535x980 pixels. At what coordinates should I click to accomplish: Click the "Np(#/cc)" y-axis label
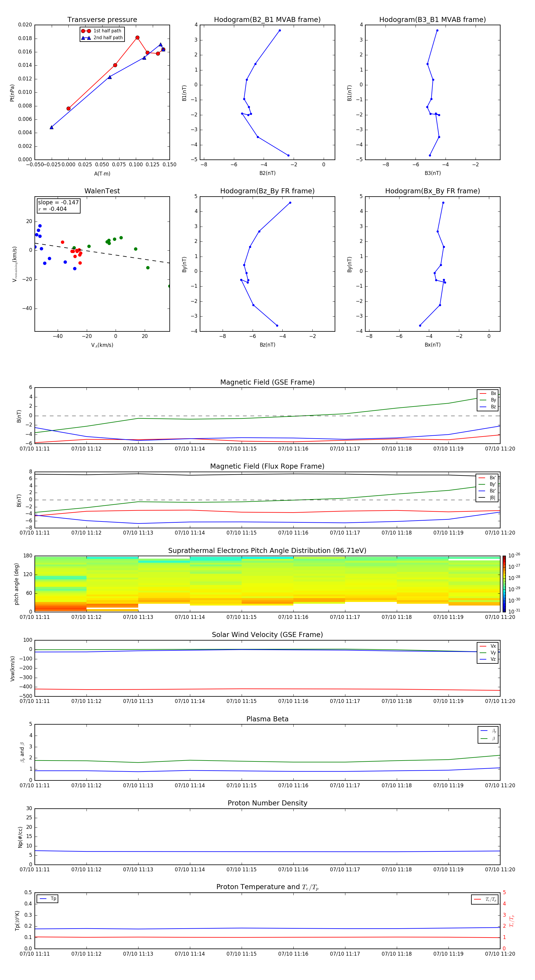20,837
